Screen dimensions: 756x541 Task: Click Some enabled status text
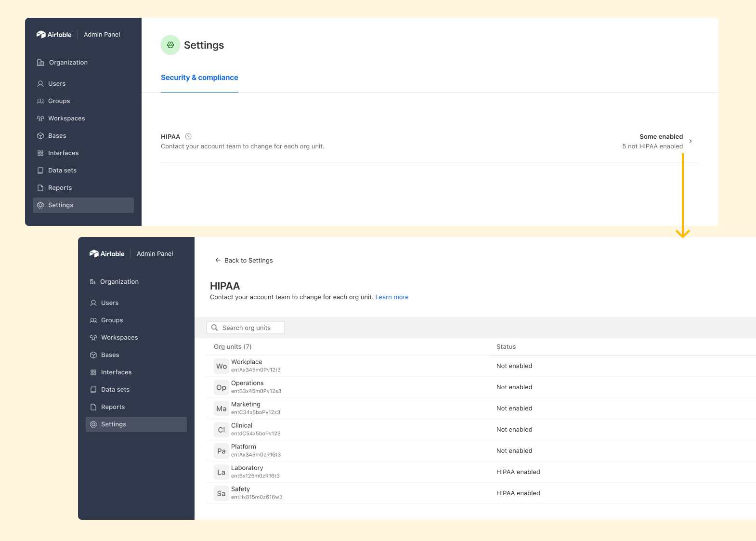661,137
